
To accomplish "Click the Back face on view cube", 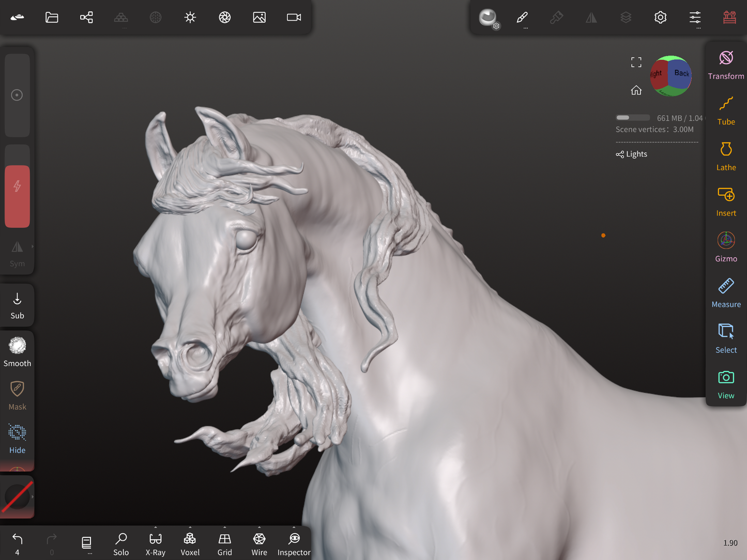I will coord(681,73).
